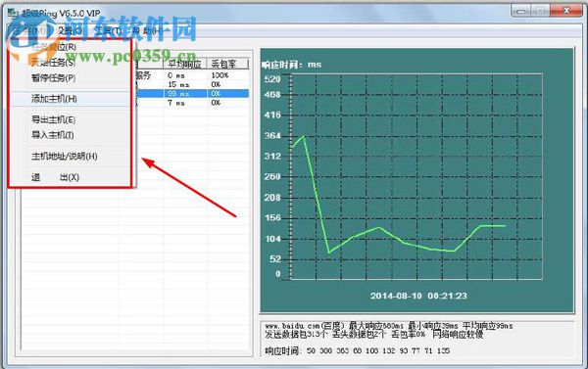The image size is (588, 369).
Task: Click 添加主机(H) to add a host
Action: point(70,99)
